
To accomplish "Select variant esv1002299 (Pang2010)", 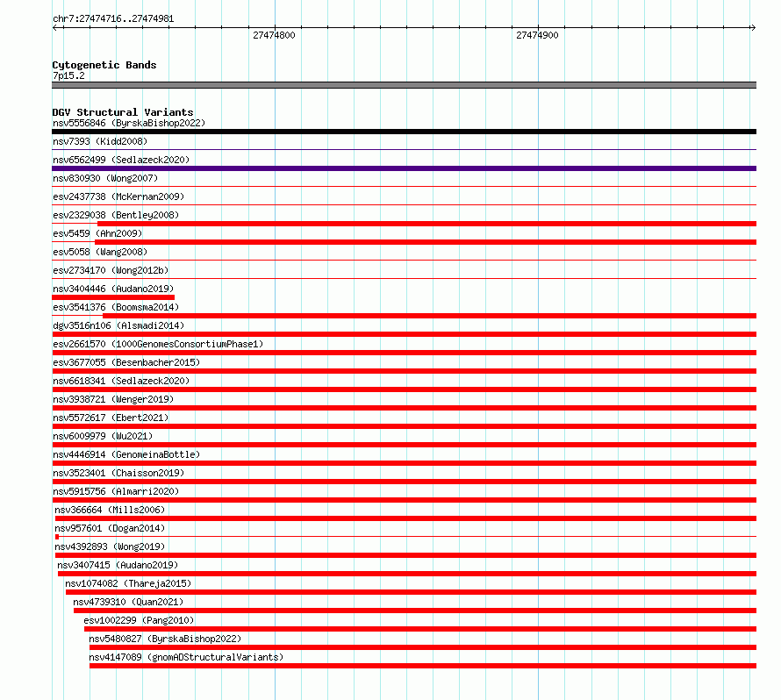I will tap(139, 620).
